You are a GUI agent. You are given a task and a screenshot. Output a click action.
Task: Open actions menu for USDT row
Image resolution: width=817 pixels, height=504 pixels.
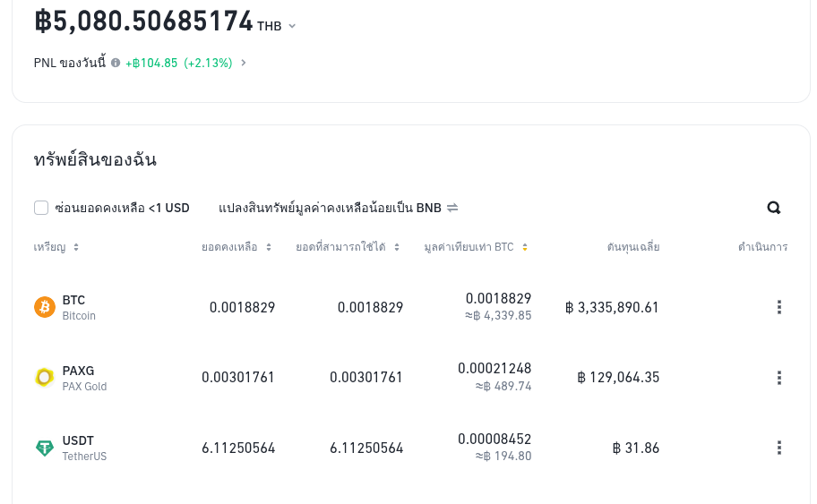coord(778,448)
